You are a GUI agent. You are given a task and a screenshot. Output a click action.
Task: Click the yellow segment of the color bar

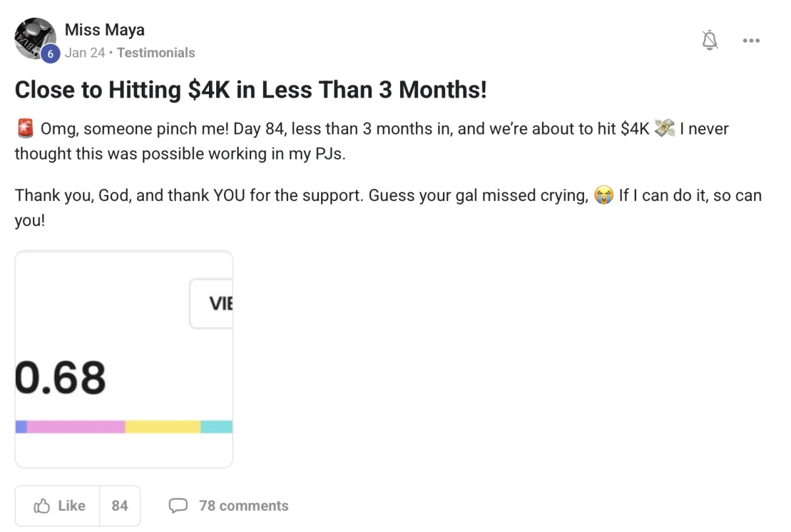(163, 427)
